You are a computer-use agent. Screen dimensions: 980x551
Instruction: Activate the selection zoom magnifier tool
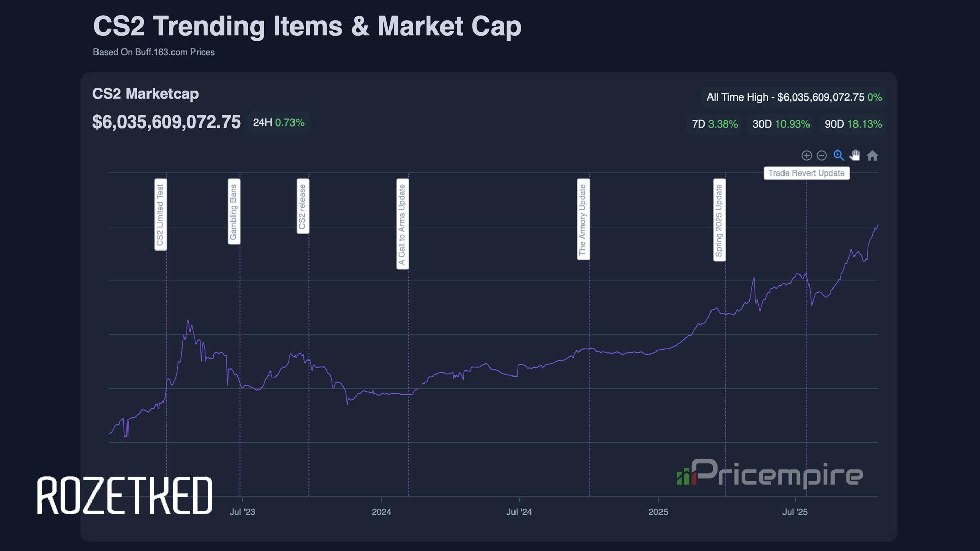(x=838, y=156)
